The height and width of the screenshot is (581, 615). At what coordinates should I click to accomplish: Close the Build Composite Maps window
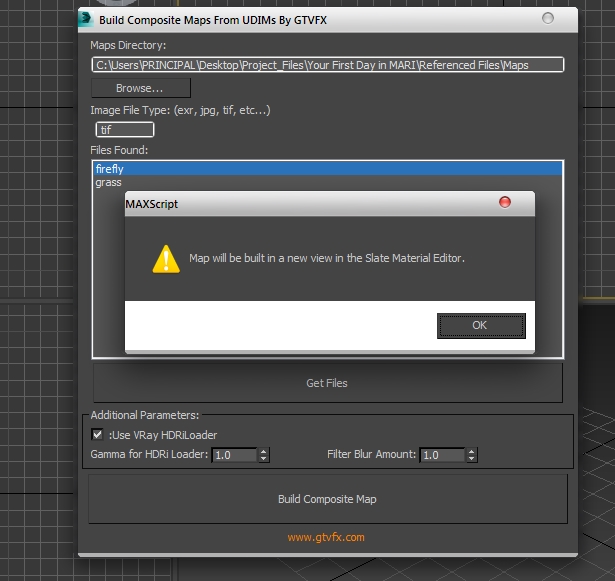click(x=548, y=18)
